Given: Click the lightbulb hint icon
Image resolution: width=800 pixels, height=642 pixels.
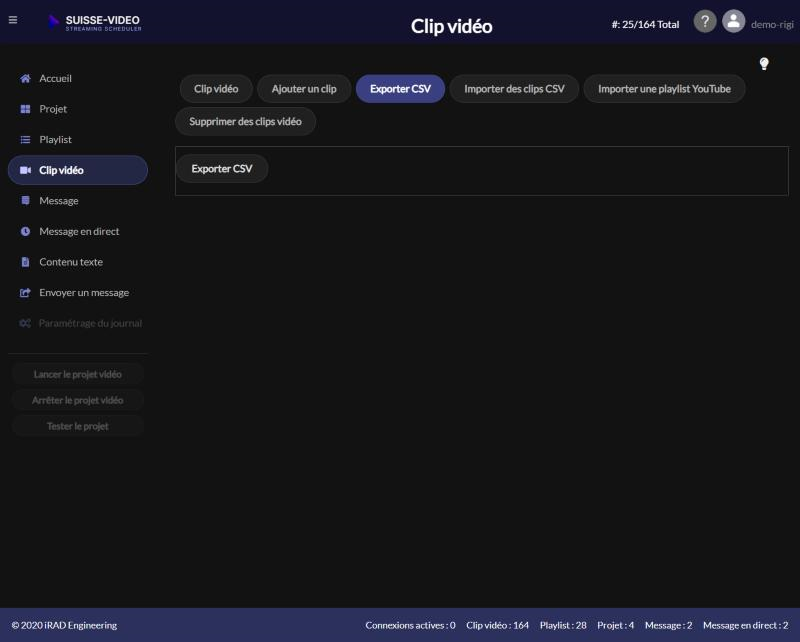Looking at the screenshot, I should (763, 64).
